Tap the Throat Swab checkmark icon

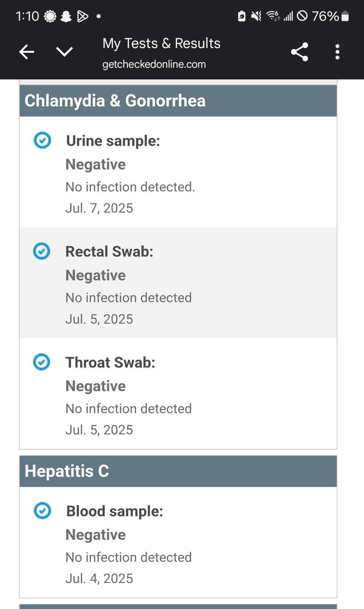42,362
